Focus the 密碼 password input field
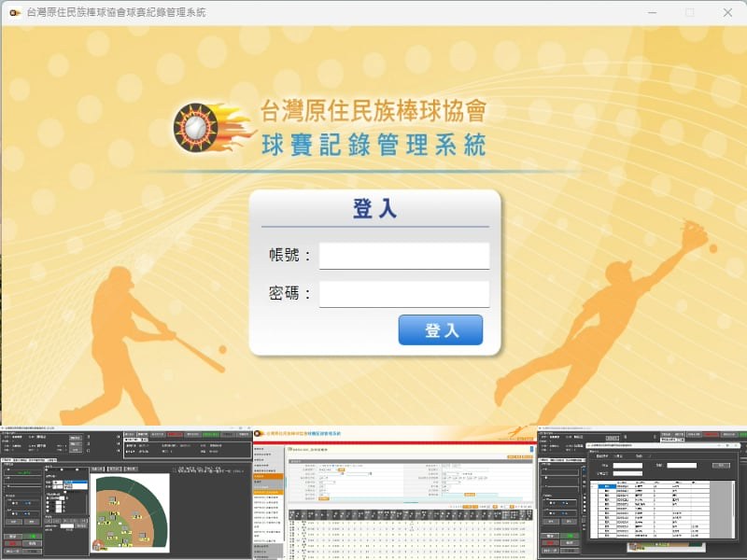The height and width of the screenshot is (560, 747). 403,295
